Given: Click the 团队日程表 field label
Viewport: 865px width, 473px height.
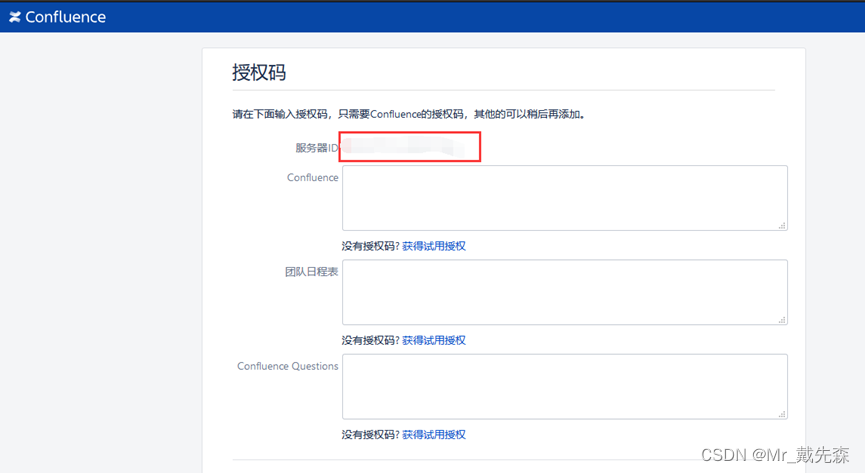Looking at the screenshot, I should 311,272.
